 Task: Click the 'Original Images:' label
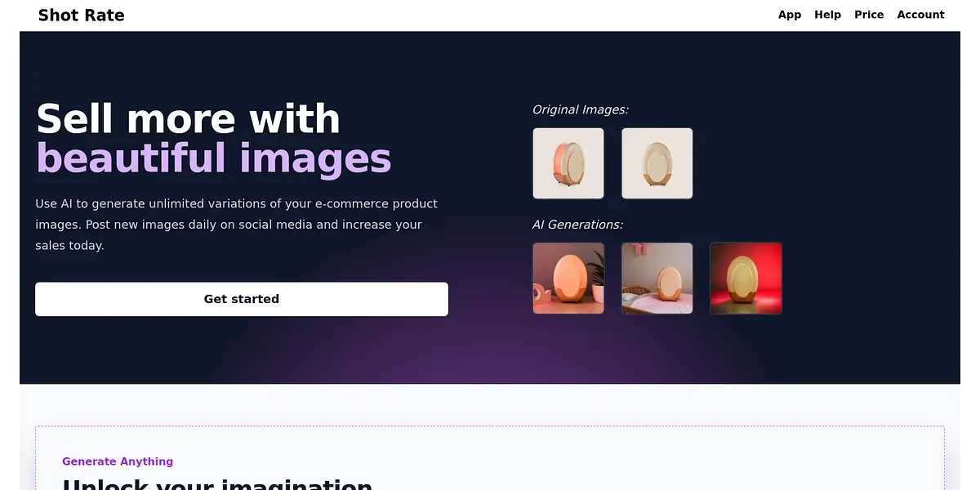coord(581,109)
